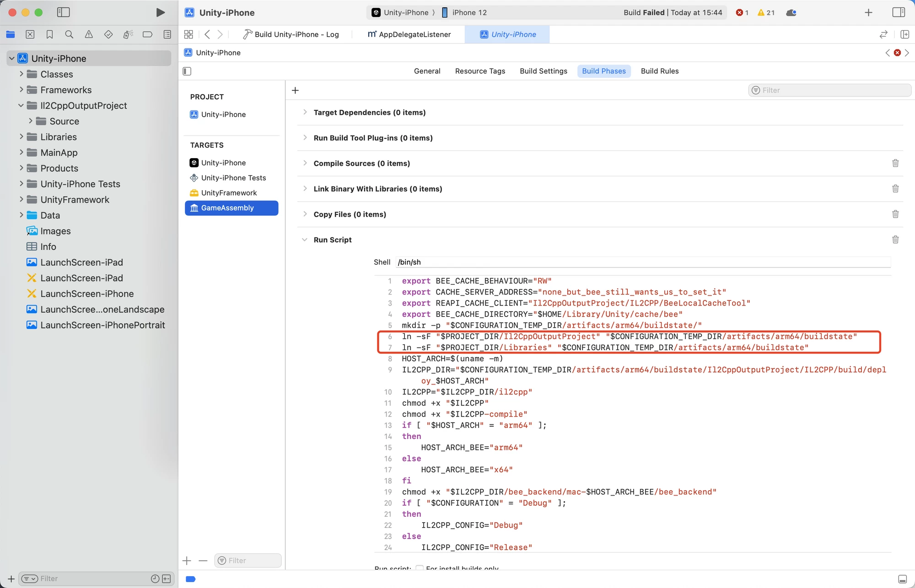Open the Find navigator magnifier icon

click(69, 34)
